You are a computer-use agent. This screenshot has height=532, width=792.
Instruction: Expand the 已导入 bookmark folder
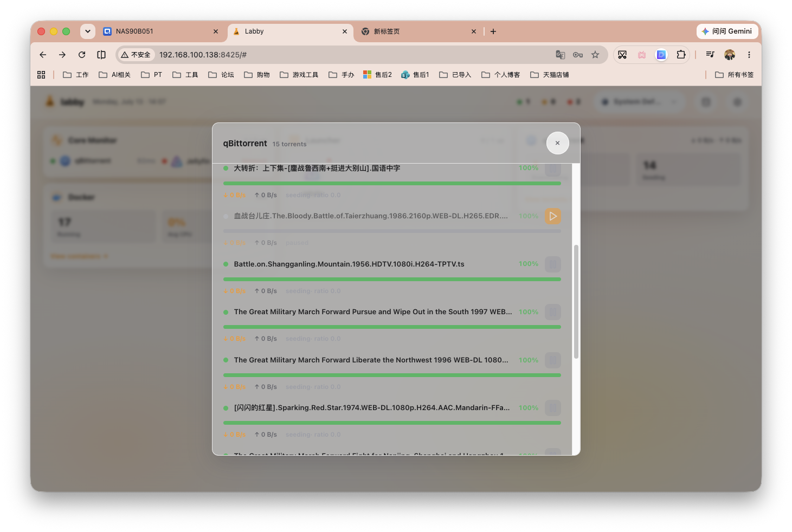(x=455, y=75)
